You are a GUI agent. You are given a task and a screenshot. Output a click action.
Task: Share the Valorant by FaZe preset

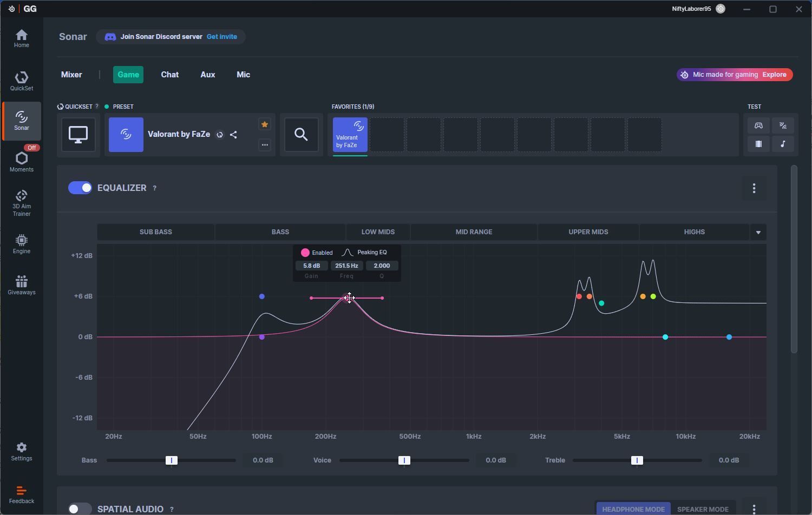coord(233,135)
